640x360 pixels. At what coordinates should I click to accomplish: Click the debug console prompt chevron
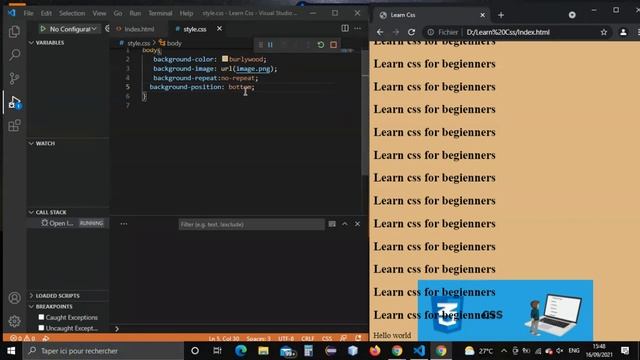(x=117, y=329)
